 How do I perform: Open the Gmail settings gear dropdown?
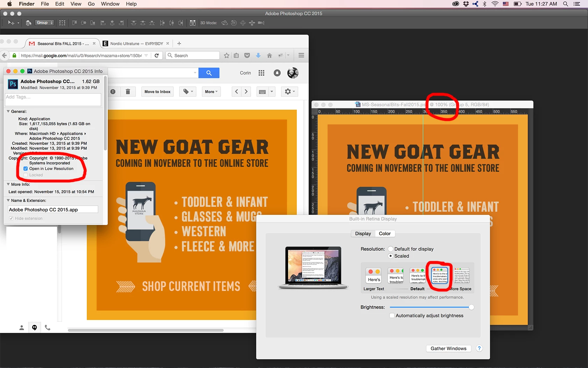tap(289, 91)
